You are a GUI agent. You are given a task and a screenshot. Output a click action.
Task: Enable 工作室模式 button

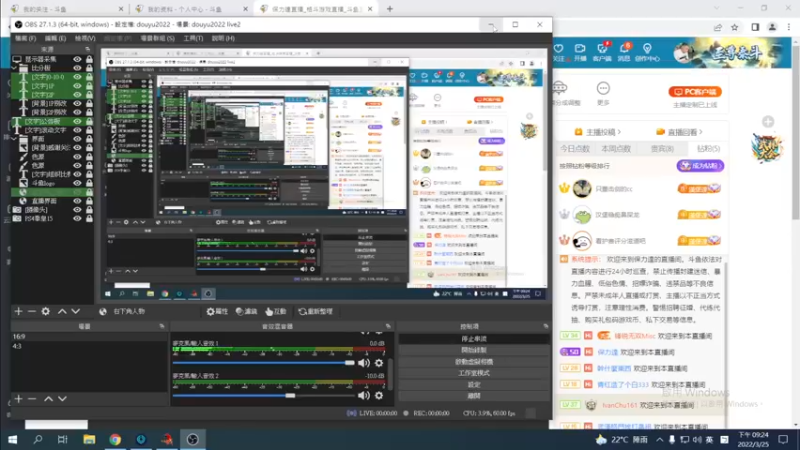pos(473,373)
